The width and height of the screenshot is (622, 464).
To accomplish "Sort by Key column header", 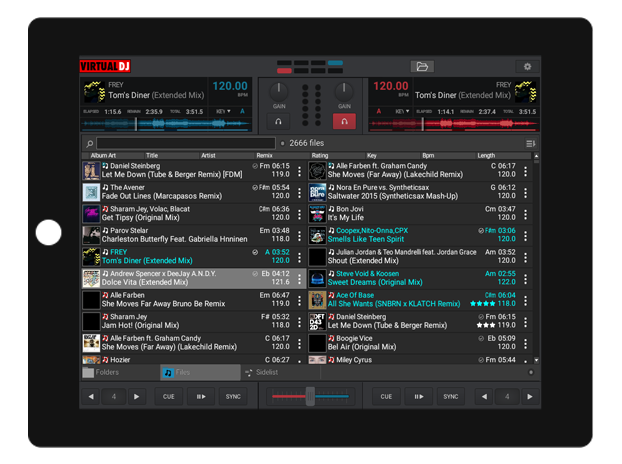I will 372,155.
